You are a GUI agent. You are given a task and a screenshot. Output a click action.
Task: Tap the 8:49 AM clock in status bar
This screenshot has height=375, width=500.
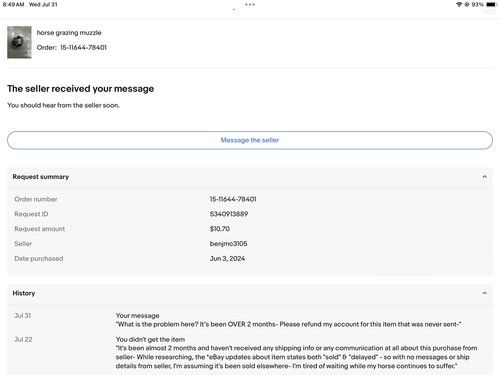click(x=13, y=5)
